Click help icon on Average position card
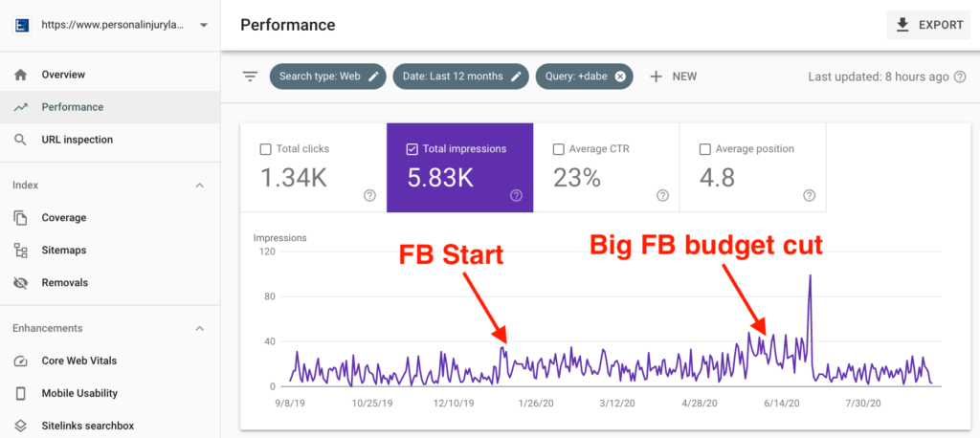This screenshot has height=438, width=980. 809,195
